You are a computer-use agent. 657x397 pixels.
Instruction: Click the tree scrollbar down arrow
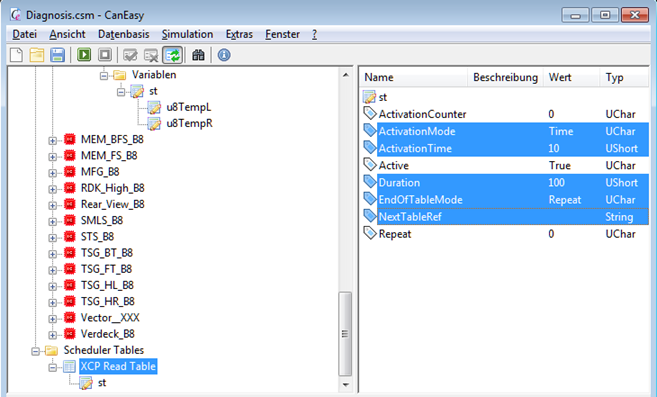pos(345,384)
